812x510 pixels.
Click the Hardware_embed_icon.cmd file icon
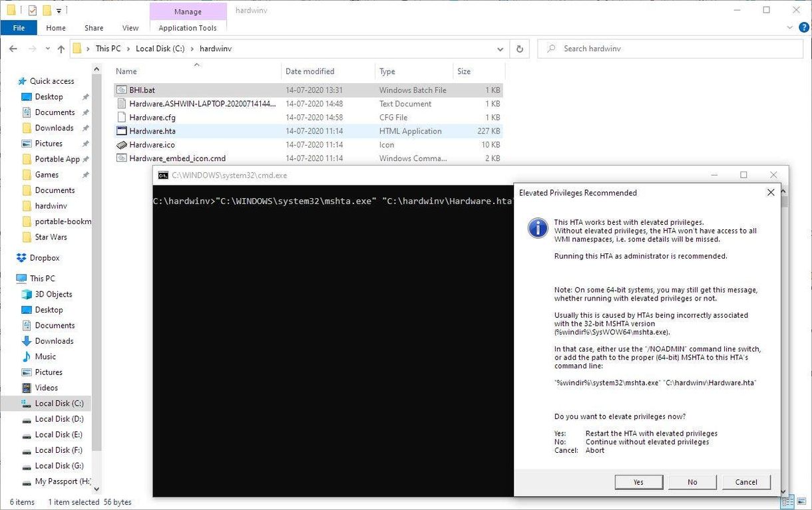121,158
